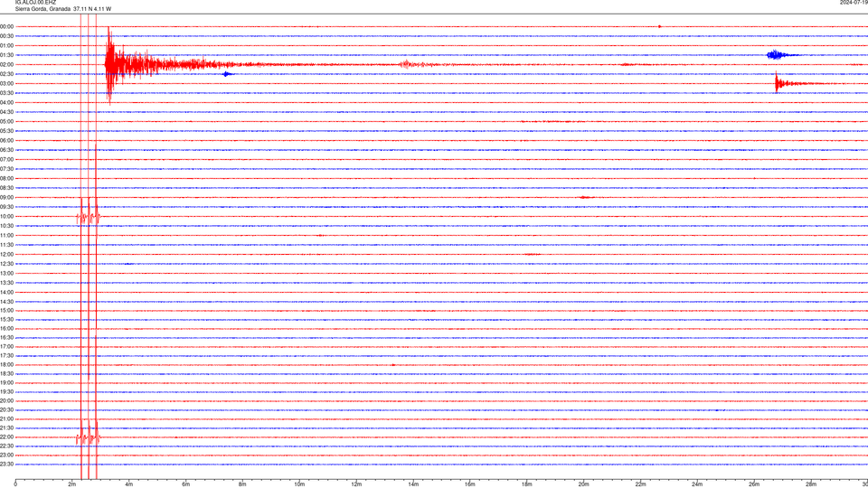Click the 16m axis label
Screen dimensions: 868x488
tap(470, 484)
